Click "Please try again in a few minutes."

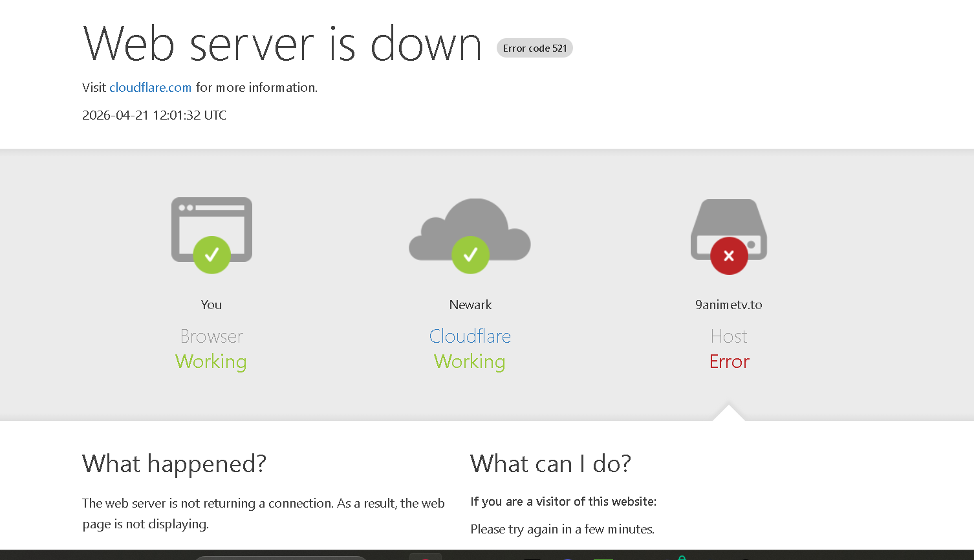(563, 529)
